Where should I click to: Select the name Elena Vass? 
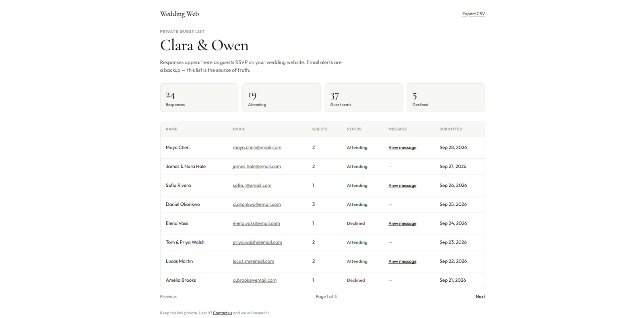pyautogui.click(x=177, y=223)
